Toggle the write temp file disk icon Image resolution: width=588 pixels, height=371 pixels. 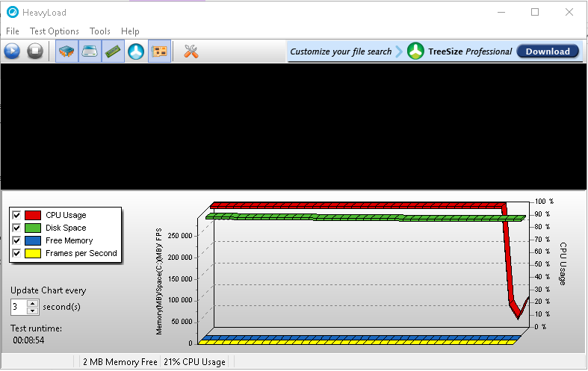(90, 52)
